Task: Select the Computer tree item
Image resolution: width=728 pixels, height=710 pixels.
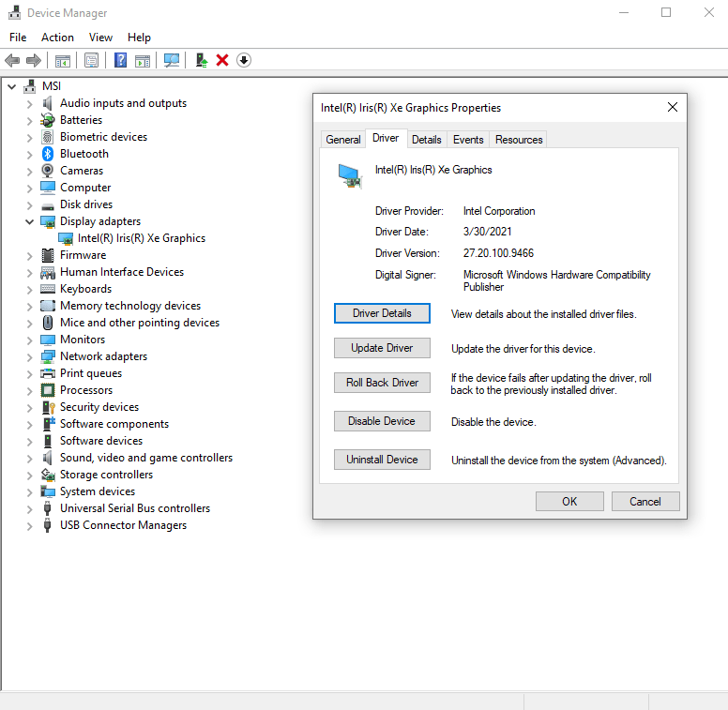Action: pyautogui.click(x=85, y=188)
